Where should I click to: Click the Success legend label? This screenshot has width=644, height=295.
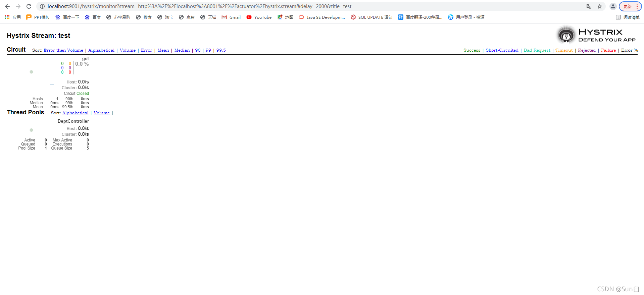tap(472, 50)
